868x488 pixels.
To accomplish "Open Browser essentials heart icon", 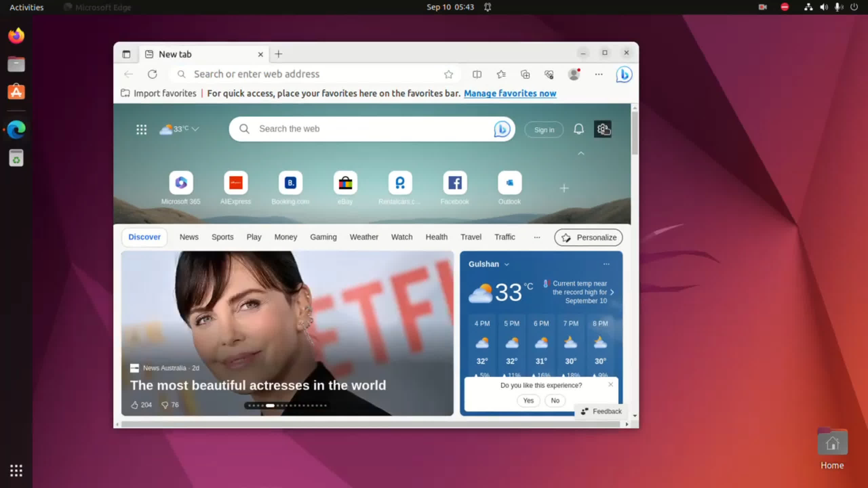I will click(x=549, y=74).
